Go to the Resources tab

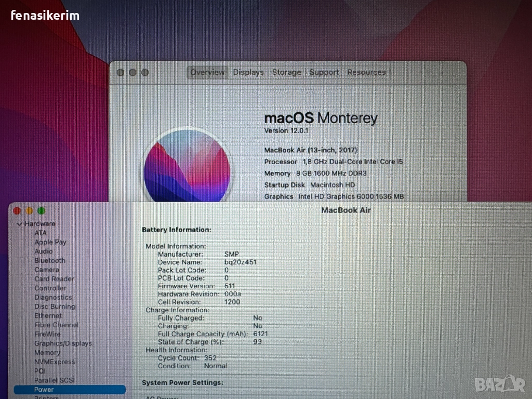tap(366, 72)
